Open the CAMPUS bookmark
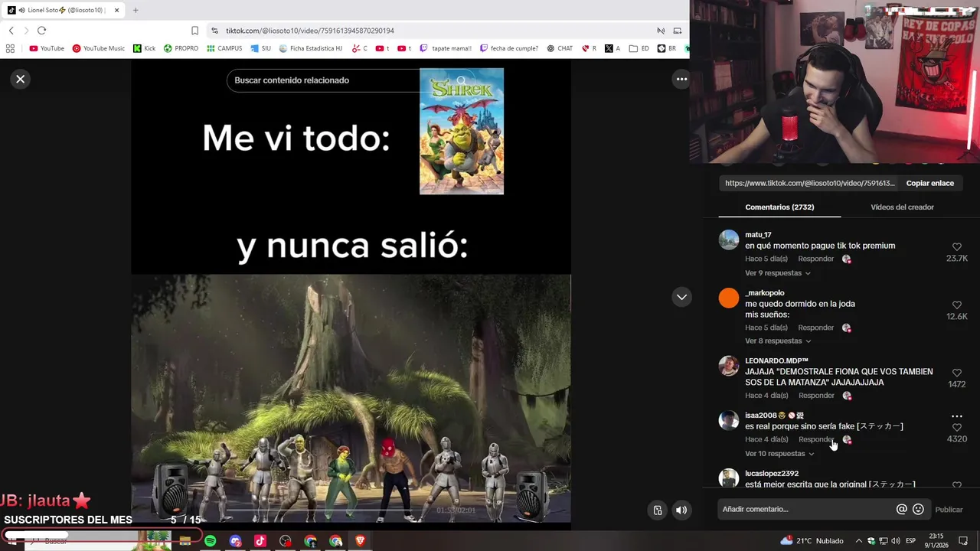 (x=224, y=48)
